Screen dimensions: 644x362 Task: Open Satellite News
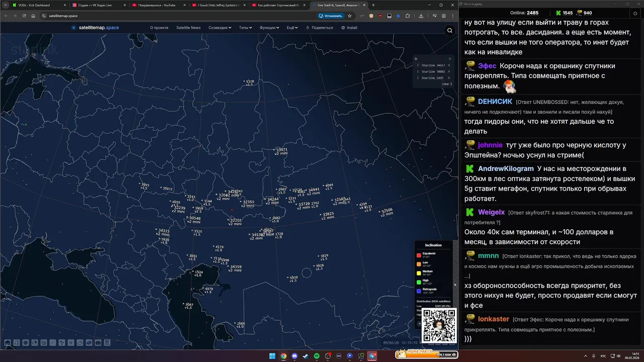point(188,28)
